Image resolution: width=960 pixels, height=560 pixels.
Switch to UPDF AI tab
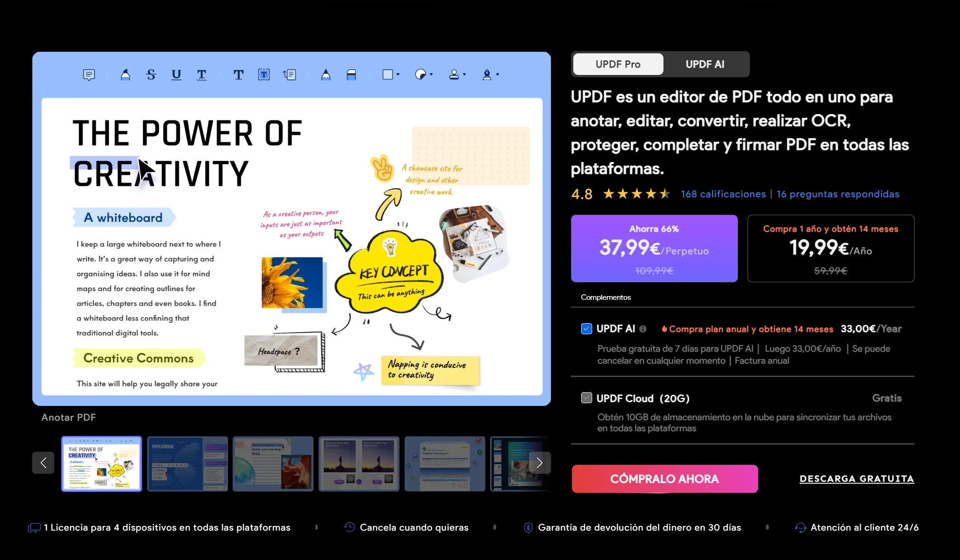705,64
